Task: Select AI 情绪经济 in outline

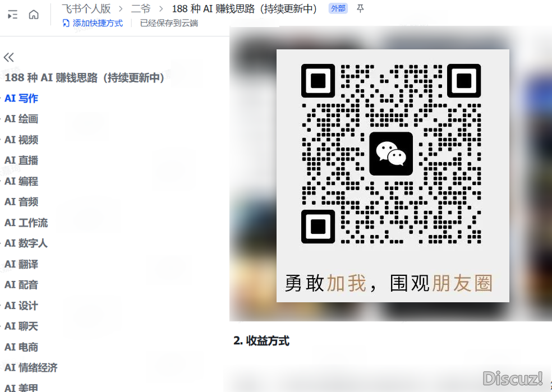Action: [31, 368]
